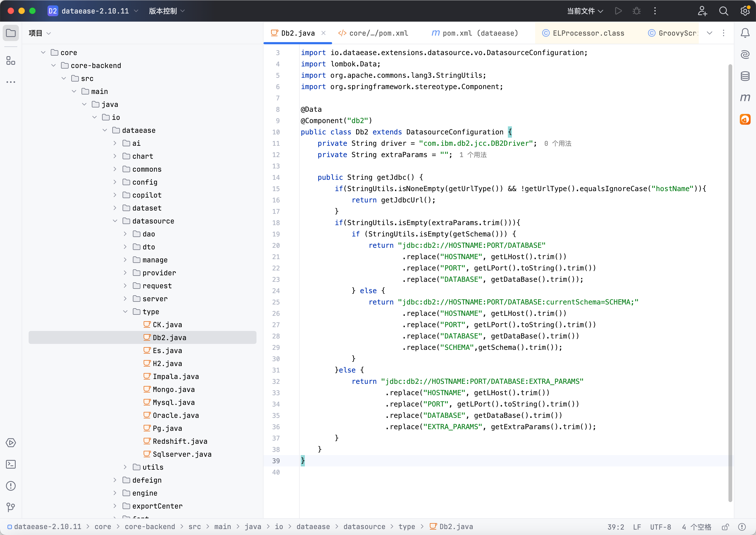Viewport: 756px width, 535px height.
Task: Open the dataease-2.10.11 project dropdown
Action: 100,11
